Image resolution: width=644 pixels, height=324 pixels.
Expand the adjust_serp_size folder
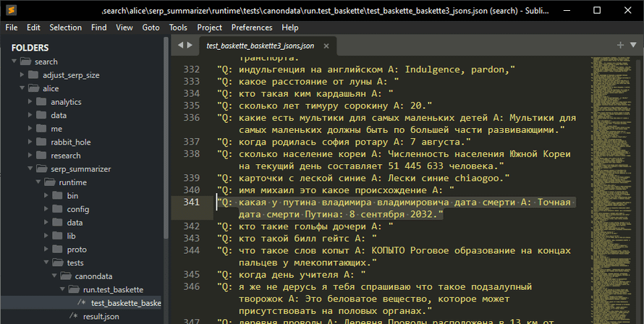click(x=22, y=74)
